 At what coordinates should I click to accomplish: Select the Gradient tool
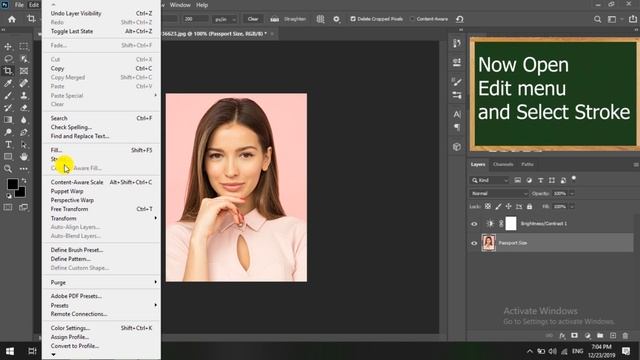[8, 120]
